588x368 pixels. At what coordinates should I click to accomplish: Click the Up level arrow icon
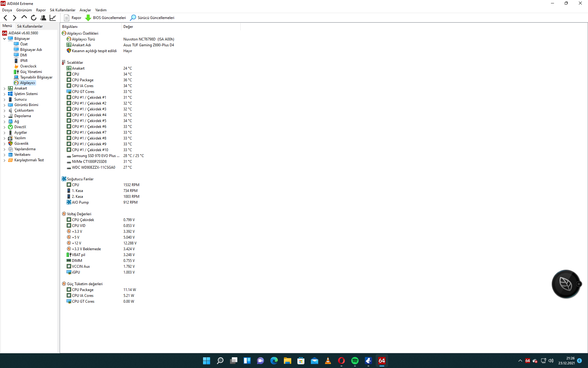point(24,17)
